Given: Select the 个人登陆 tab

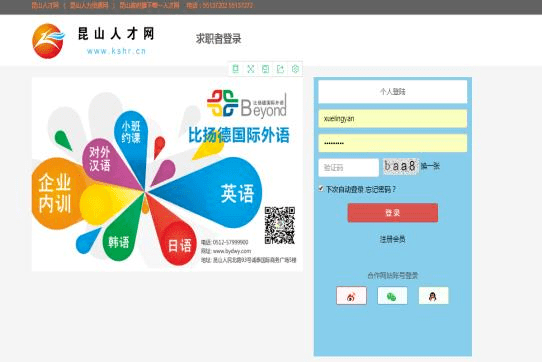Looking at the screenshot, I should click(x=393, y=92).
